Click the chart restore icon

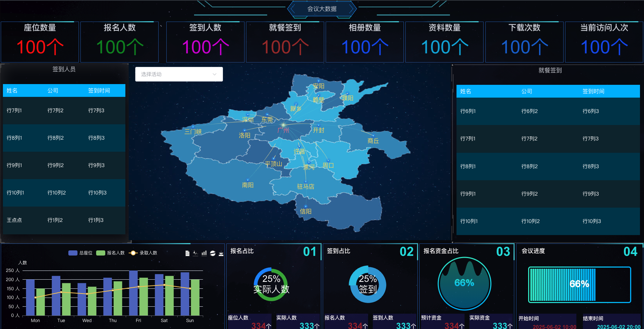pos(213,253)
